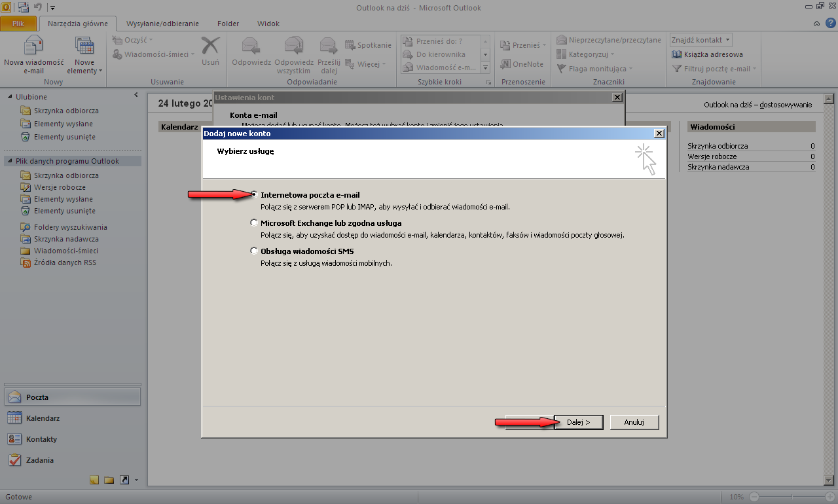Screen dimensions: 838x504
Task: Expand the Oczyść dropdown in ribbon
Action: [x=132, y=40]
